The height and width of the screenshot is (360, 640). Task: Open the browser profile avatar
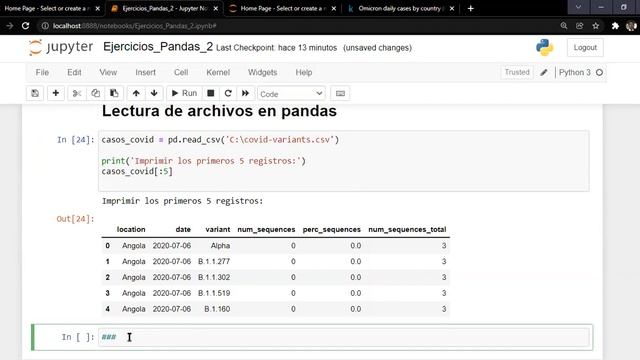[631, 26]
